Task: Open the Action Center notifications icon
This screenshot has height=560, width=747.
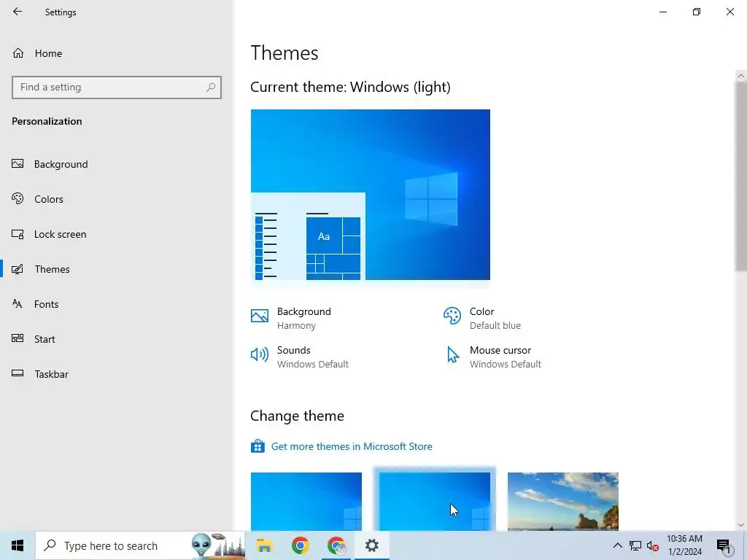Action: [x=724, y=545]
